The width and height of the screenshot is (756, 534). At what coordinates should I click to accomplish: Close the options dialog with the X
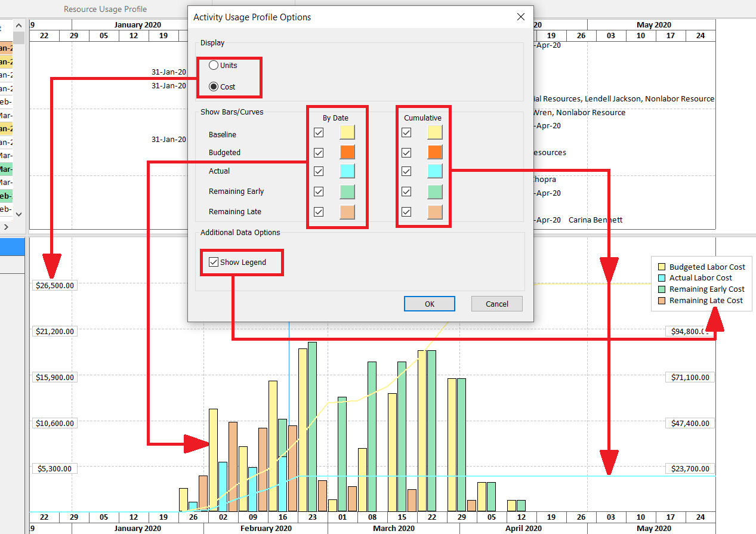520,17
